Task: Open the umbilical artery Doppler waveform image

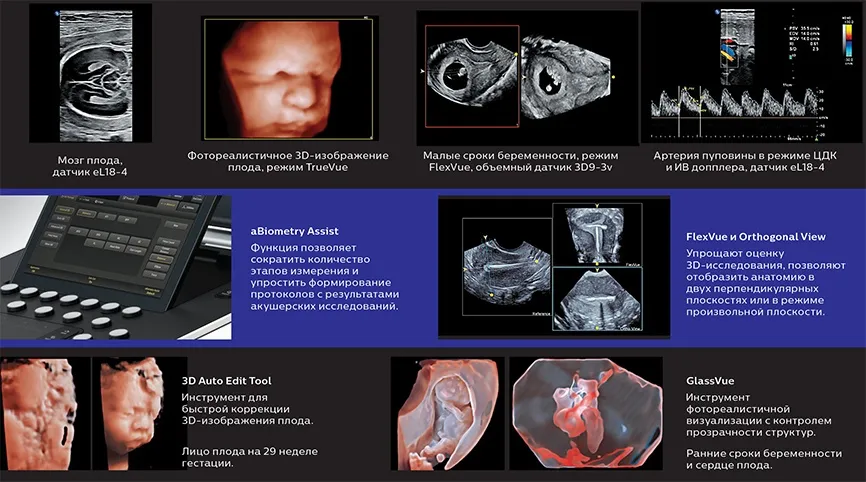Action: [x=751, y=73]
